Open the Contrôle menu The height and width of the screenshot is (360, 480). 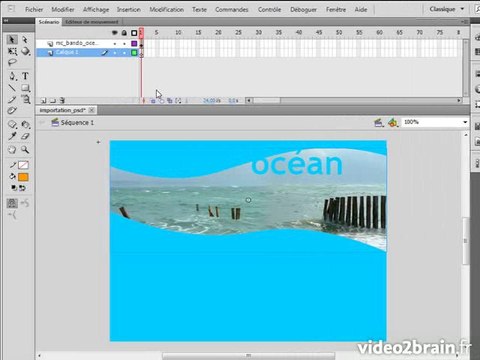point(269,9)
